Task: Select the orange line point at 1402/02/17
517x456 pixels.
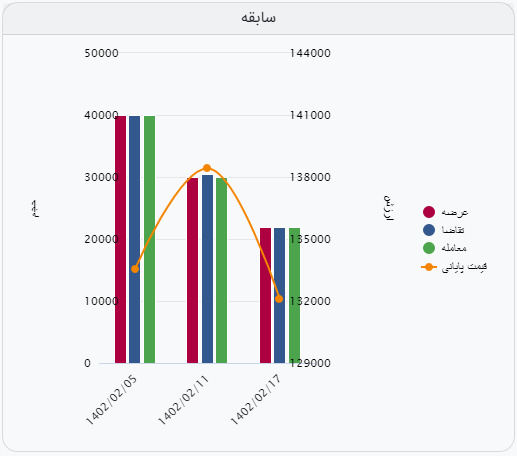Action: pyautogui.click(x=279, y=299)
